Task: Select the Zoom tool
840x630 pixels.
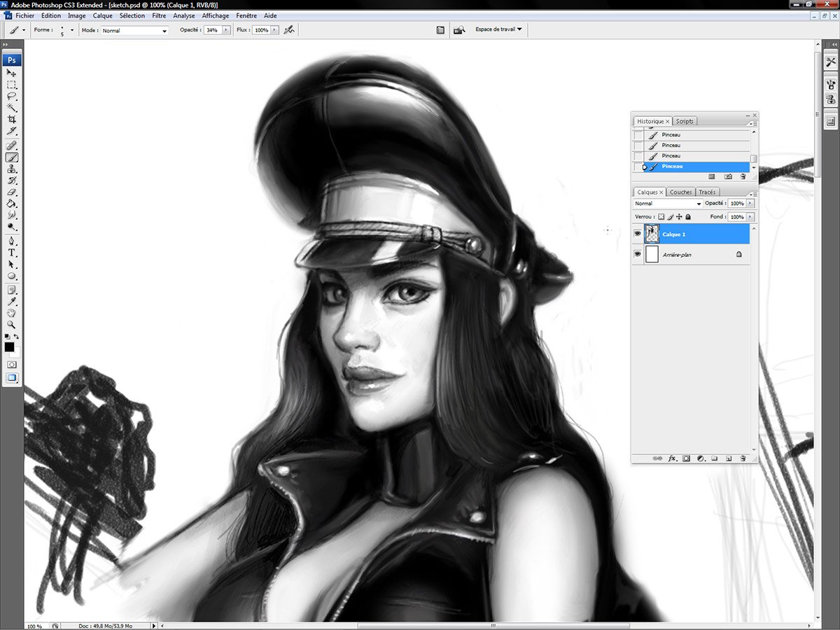Action: click(x=12, y=325)
